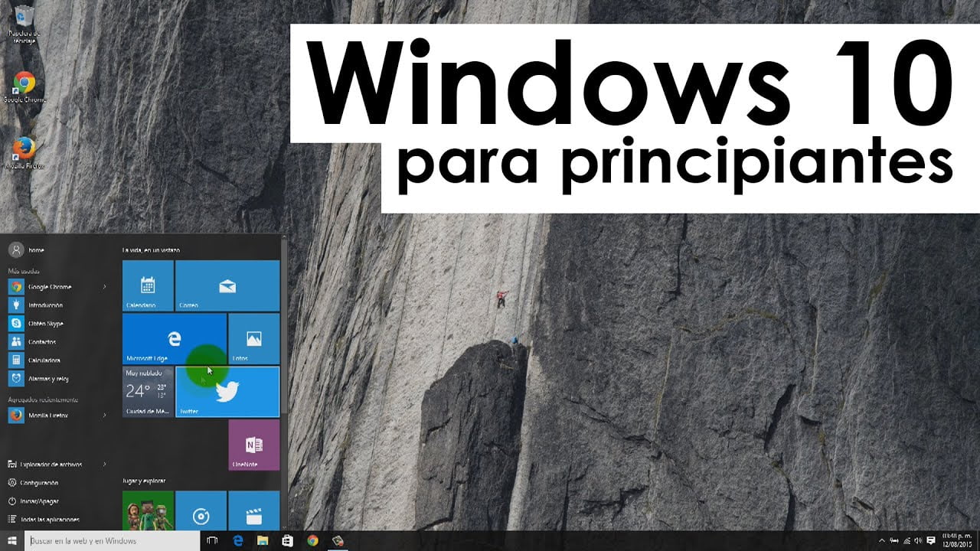Image resolution: width=980 pixels, height=551 pixels.
Task: Expand the Mozilla Firefox jump list arrow
Action: [x=105, y=415]
